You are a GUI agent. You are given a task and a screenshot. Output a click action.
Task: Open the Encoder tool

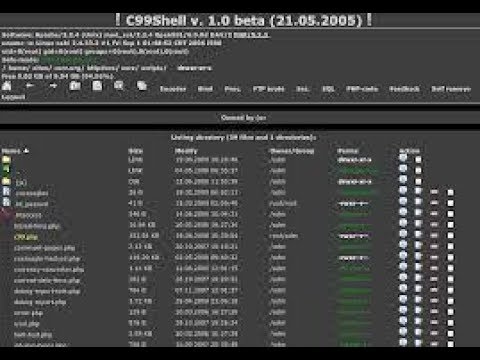173,89
